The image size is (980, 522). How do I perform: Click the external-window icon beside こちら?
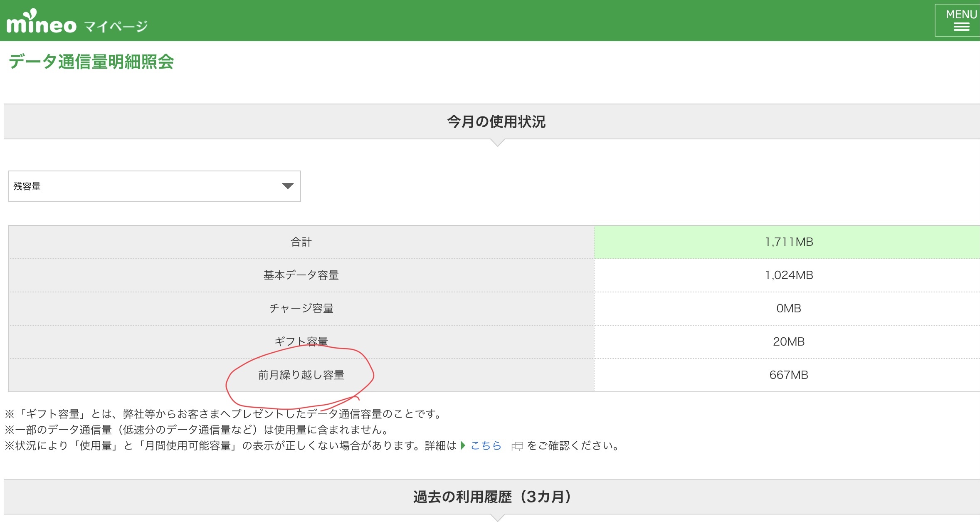pyautogui.click(x=517, y=446)
